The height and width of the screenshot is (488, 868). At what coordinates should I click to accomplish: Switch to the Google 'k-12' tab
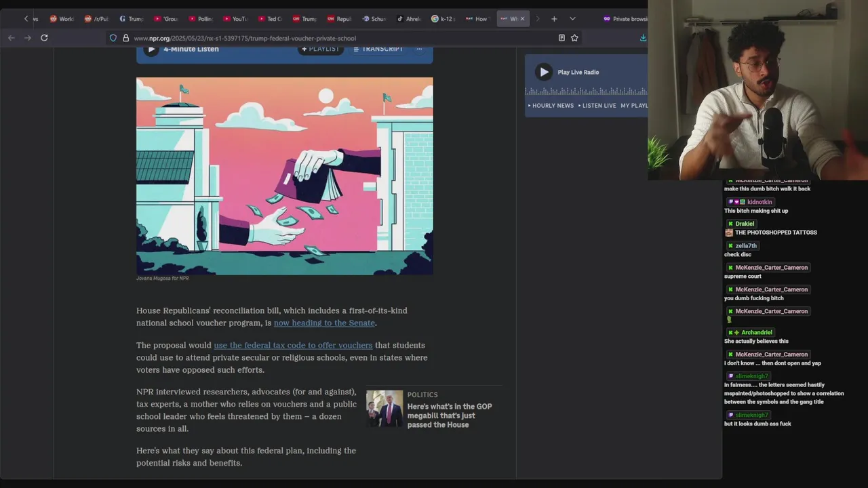pos(443,19)
